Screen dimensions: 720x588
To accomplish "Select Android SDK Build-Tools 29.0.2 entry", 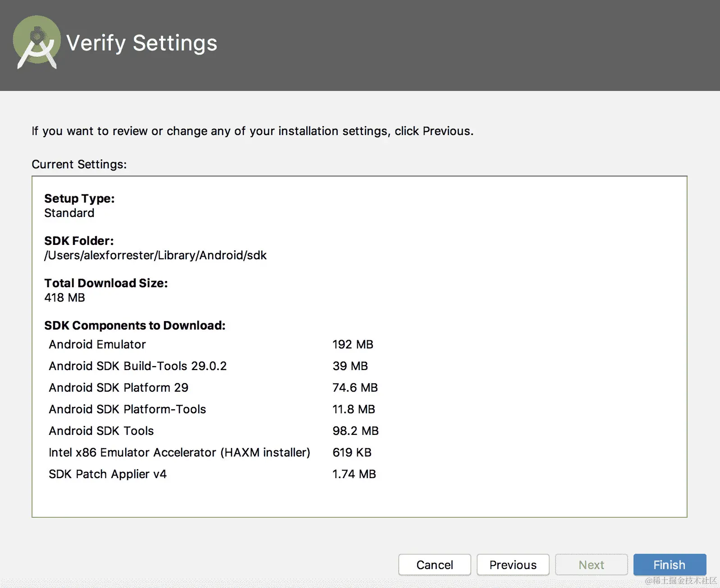I will coord(137,366).
